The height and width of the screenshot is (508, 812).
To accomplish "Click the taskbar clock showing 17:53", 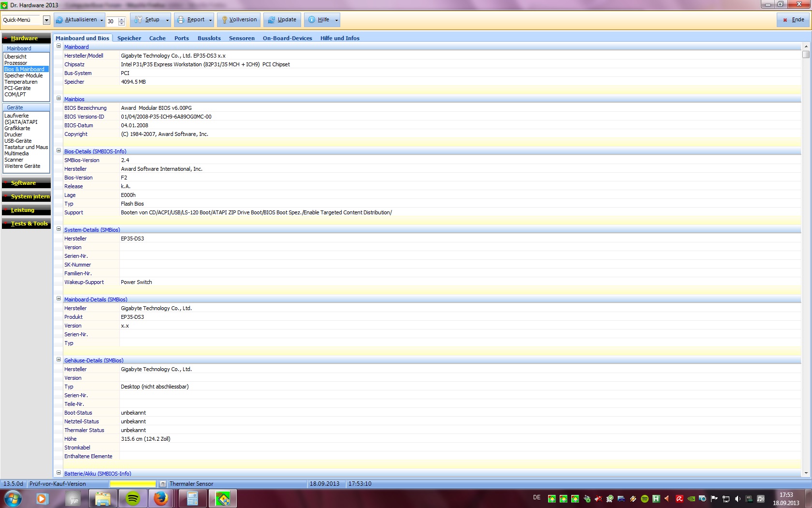I will point(786,499).
